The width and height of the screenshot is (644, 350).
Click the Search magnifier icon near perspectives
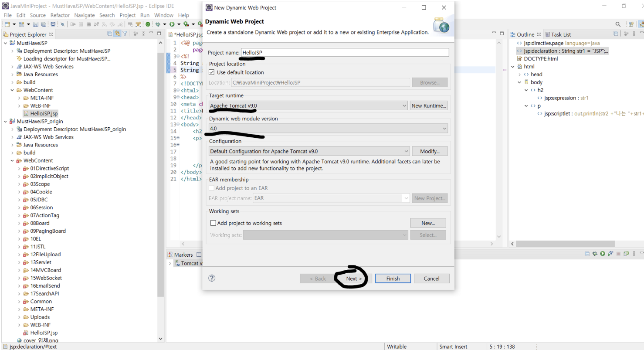618,24
